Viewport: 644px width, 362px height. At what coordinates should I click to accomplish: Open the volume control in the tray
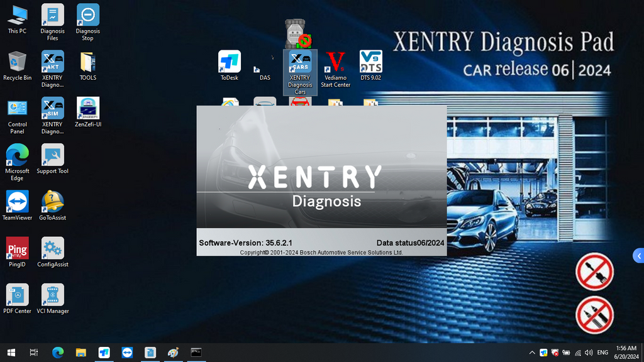587,353
